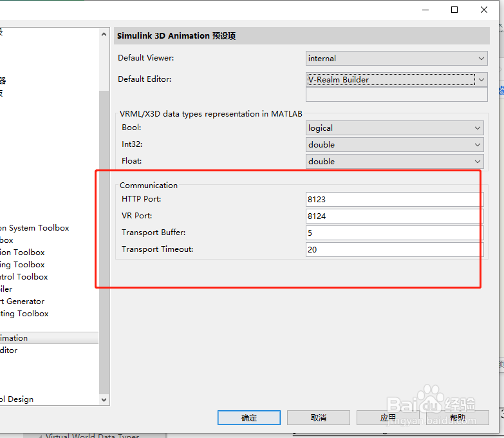Click the 'Simulink 3D Animation 预设项' header
This screenshot has width=504, height=438.
(x=176, y=35)
